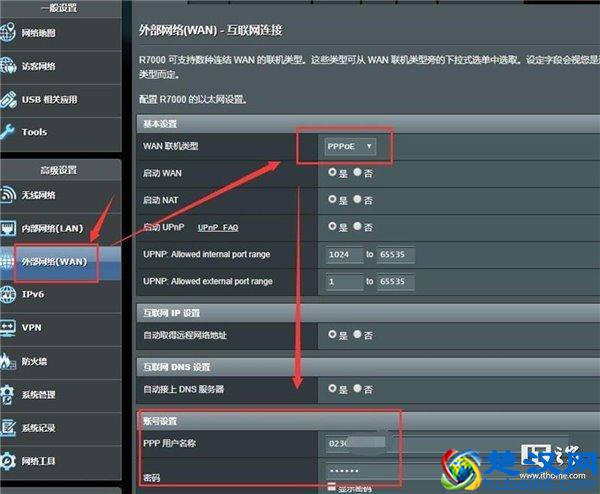This screenshot has width=600, height=494.
Task: Open the Tools menu entry
Action: [61, 133]
